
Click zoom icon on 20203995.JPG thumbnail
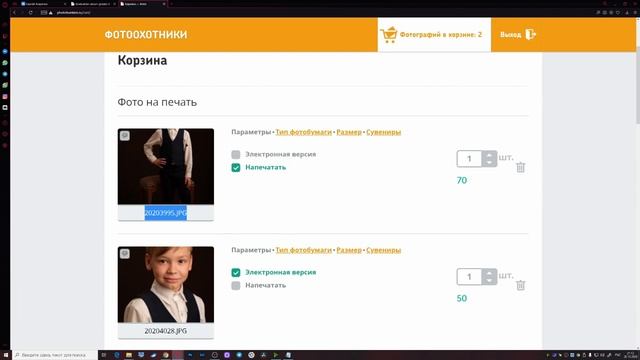tap(125, 136)
